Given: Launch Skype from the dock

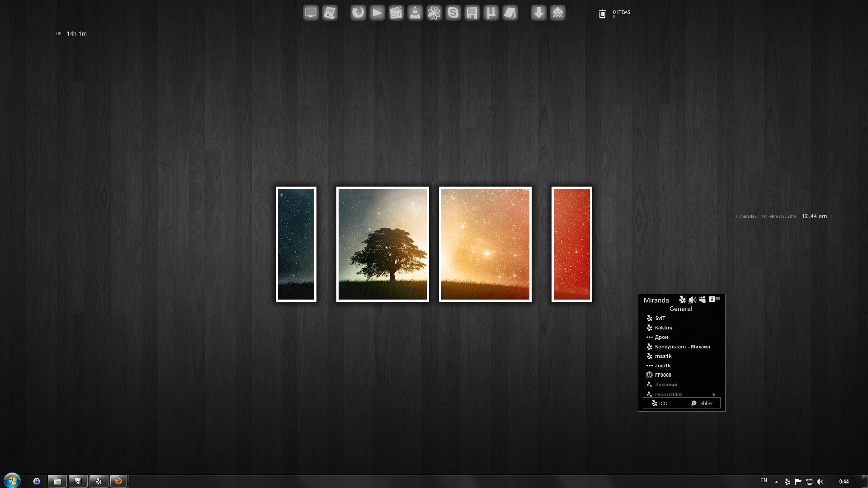Looking at the screenshot, I should click(453, 13).
